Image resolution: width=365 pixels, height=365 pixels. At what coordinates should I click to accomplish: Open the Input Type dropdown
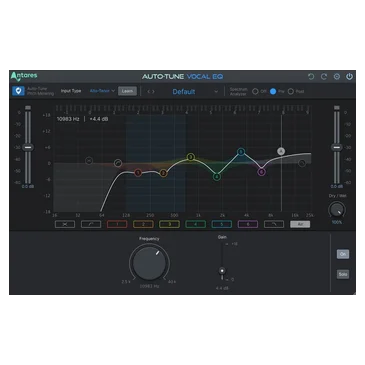pos(102,91)
